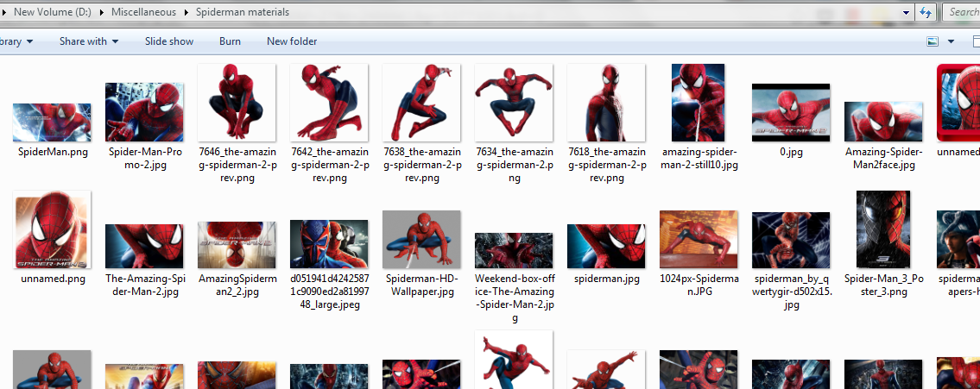
Task: Select the amazing-spider-man-2-still10.jpg thumbnail
Action: (x=699, y=103)
